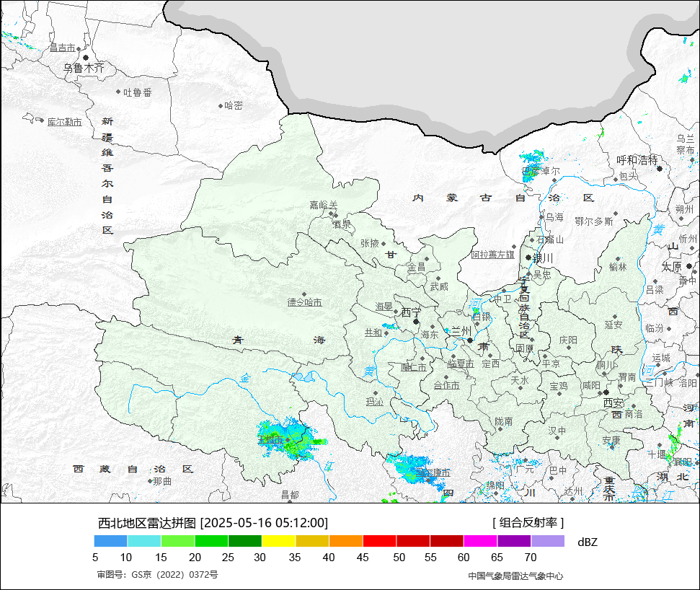Click the purple 65 dBZ legend swatch
This screenshot has height=590, width=700.
click(x=514, y=541)
